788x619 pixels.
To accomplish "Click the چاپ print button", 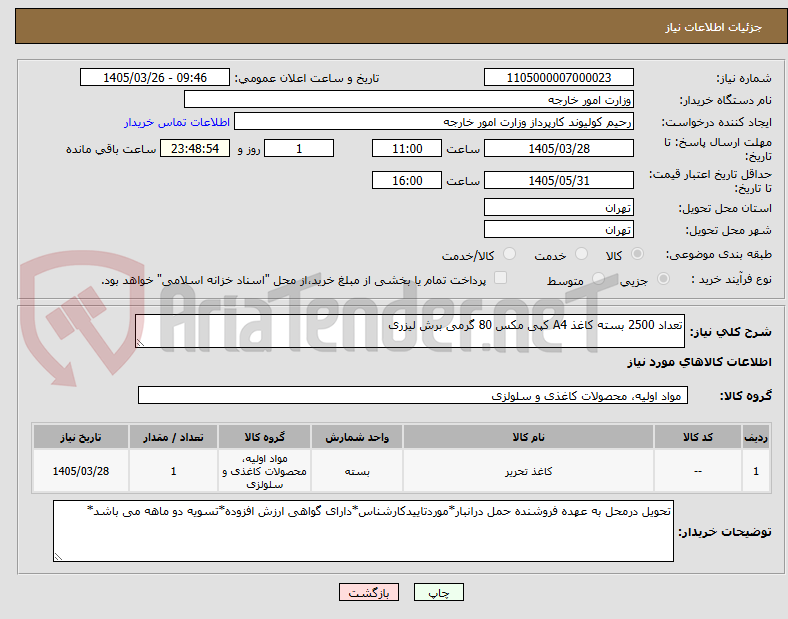I will click(x=439, y=592).
